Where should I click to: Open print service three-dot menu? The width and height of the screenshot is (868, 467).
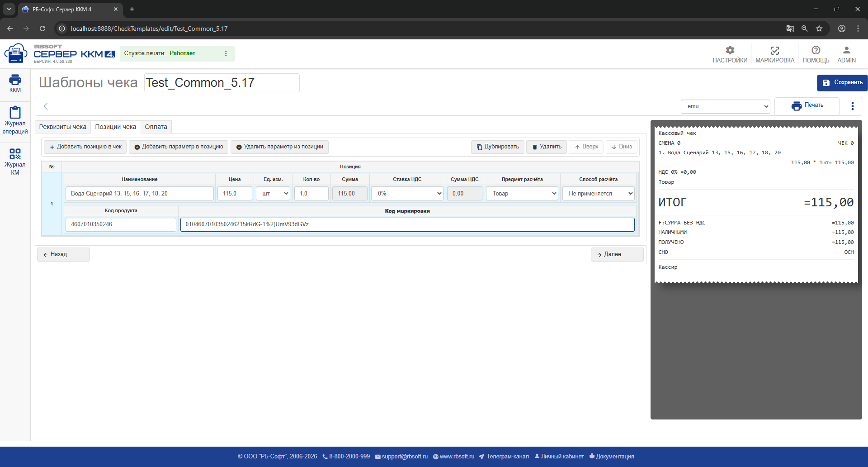pos(226,53)
